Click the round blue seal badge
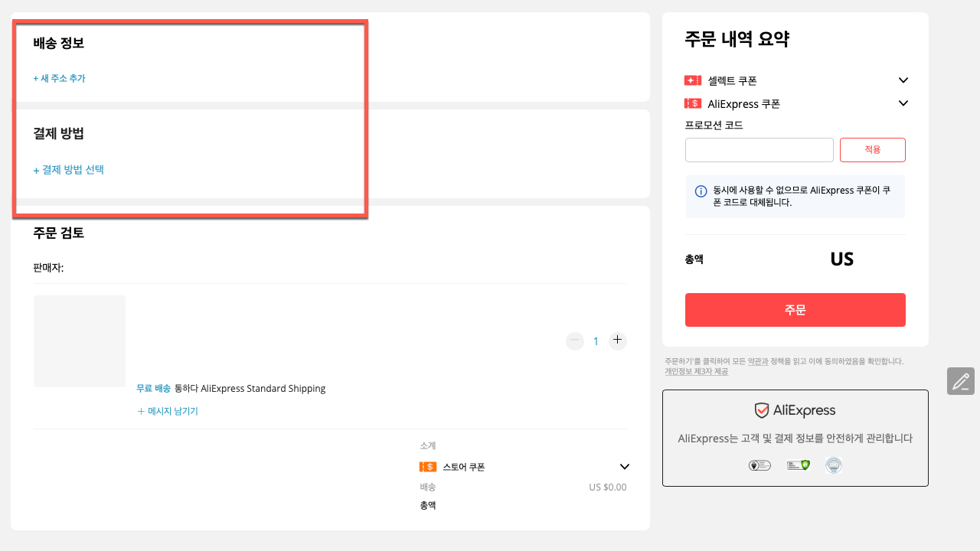This screenshot has height=551, width=980. click(x=834, y=465)
